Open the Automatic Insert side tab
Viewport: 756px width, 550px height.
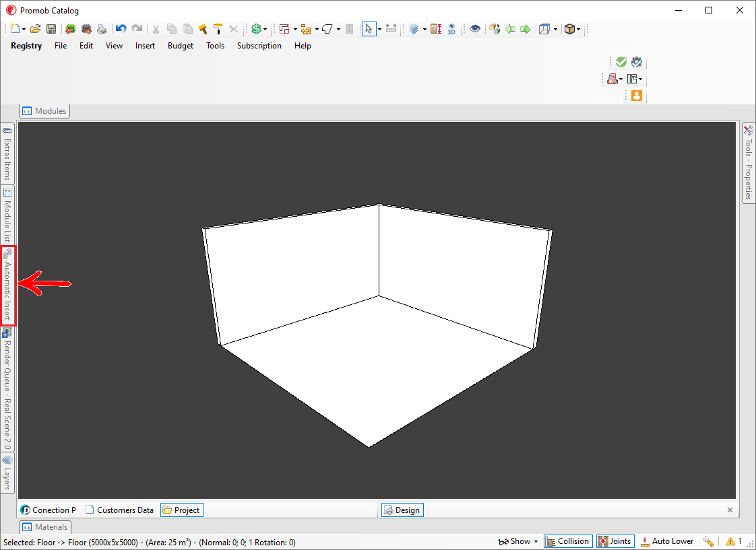click(x=7, y=285)
